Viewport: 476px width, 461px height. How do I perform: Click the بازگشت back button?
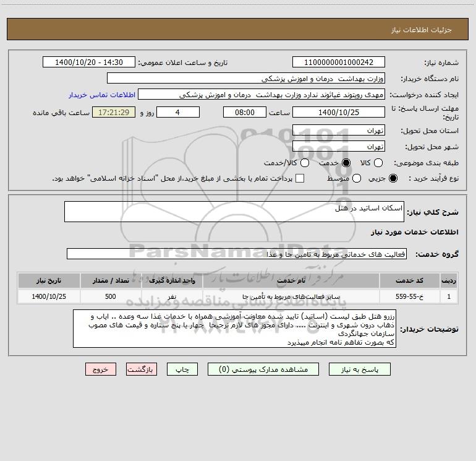(x=142, y=369)
